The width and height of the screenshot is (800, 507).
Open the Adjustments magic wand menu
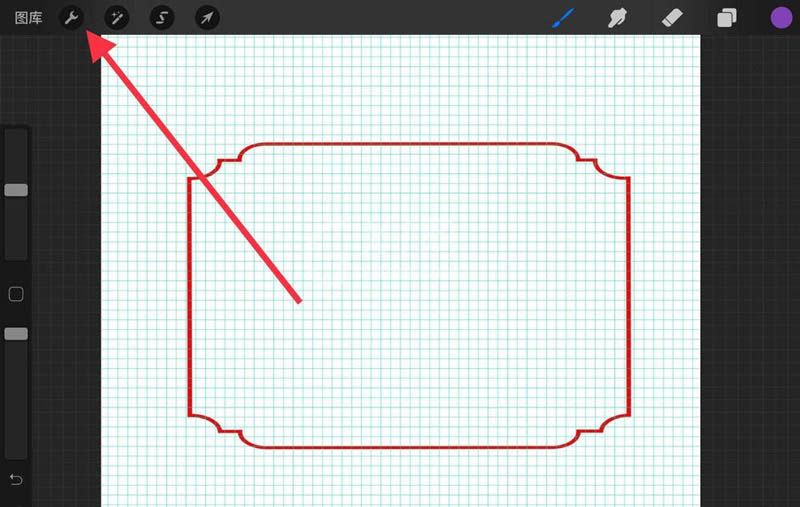(117, 18)
